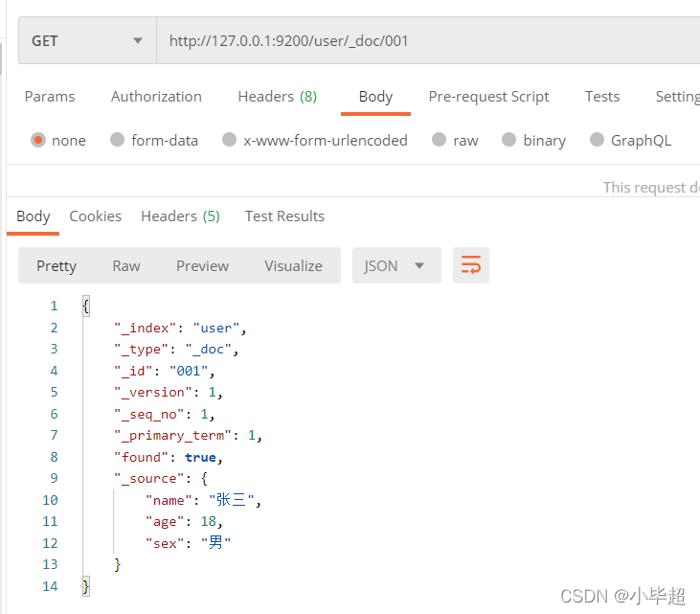
Task: Open the Settings tab in request
Action: pos(677,97)
